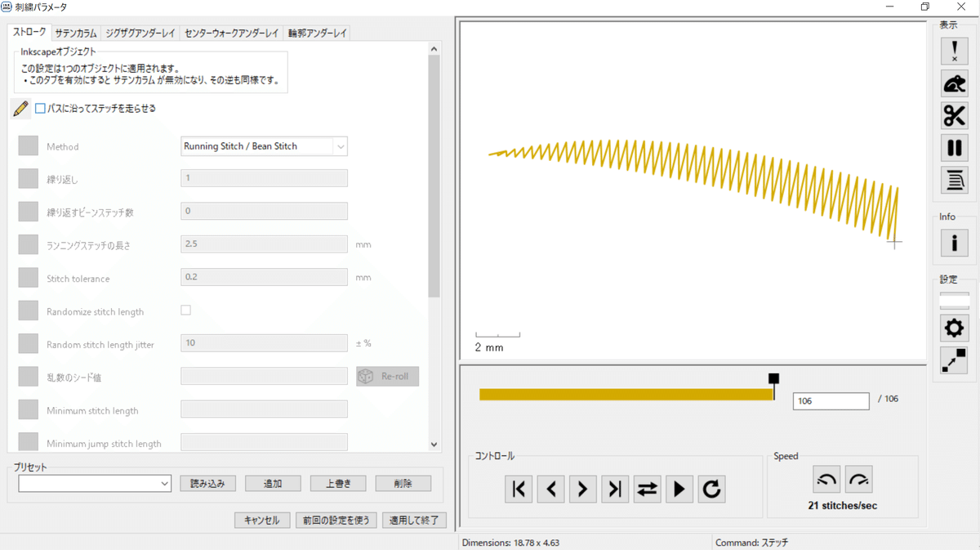
Task: Slow down simulation speed button
Action: [x=826, y=480]
